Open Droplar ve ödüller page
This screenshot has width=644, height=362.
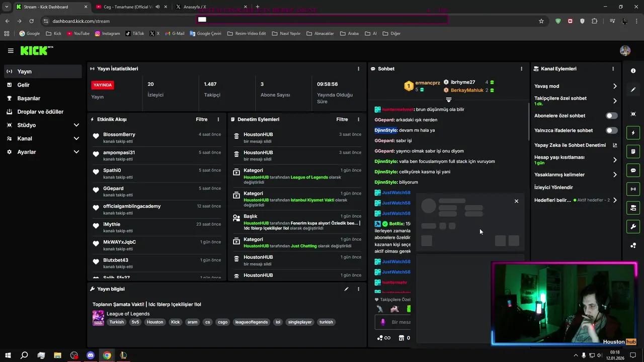tap(40, 112)
